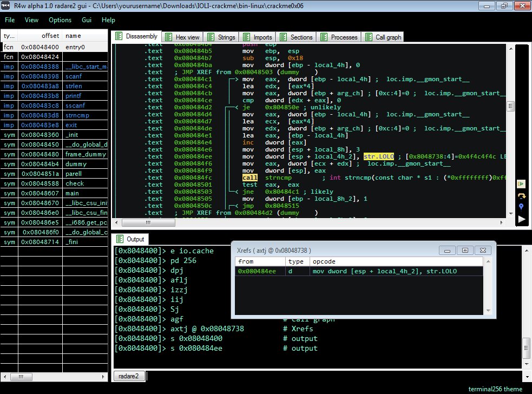This screenshot has width=532, height=394.
Task: Click the R4w app icon in title bar
Action: pos(6,5)
